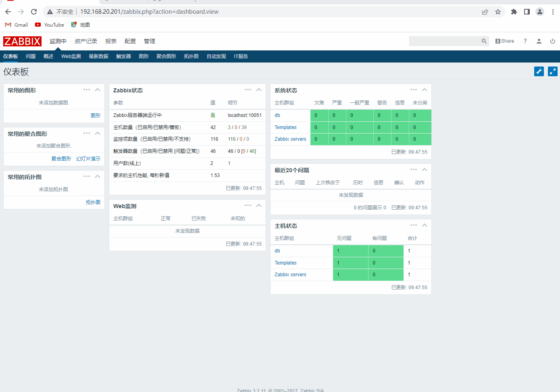Open Gmail from the bookmarks bar
The height and width of the screenshot is (392, 560).
coord(16,25)
